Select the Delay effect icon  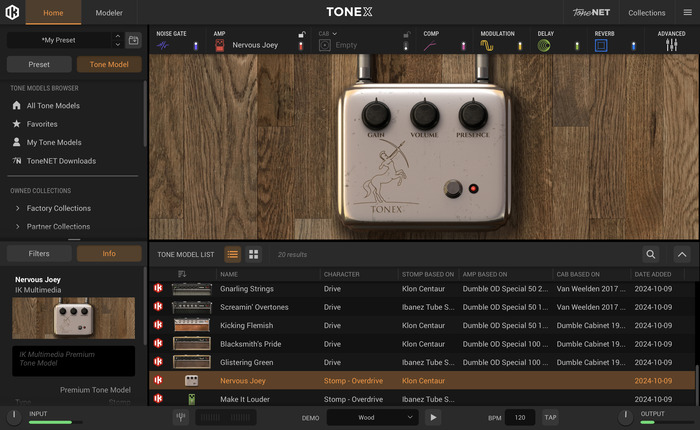(x=544, y=46)
